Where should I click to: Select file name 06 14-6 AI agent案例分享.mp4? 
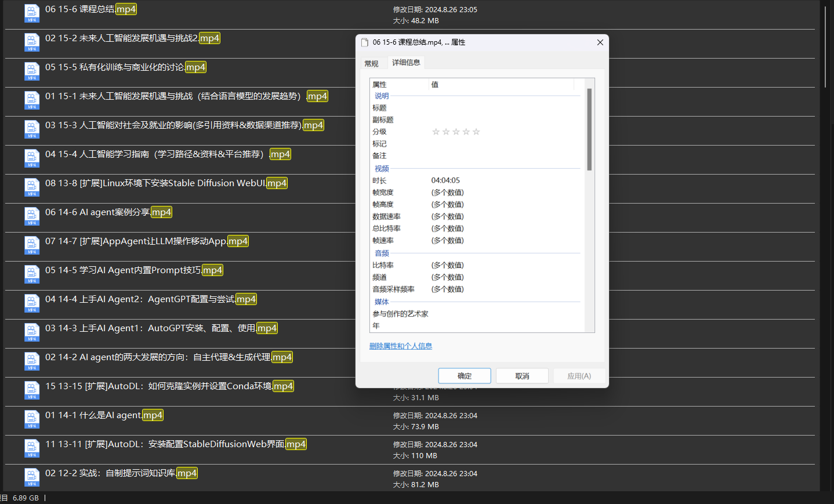coord(108,212)
